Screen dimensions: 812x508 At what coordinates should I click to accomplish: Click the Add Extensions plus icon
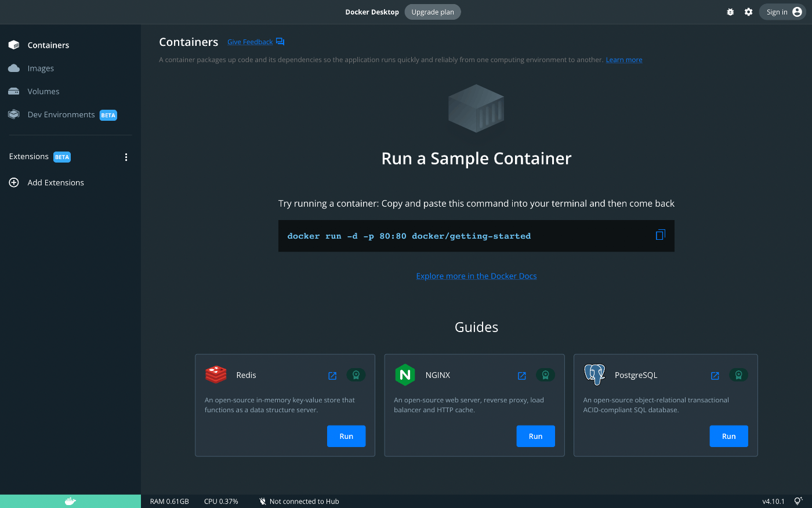14,182
